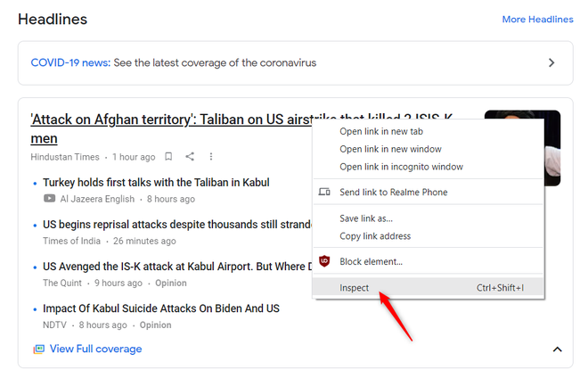Click the uBlock shield icon in menu
The height and width of the screenshot is (378, 588).
pyautogui.click(x=324, y=261)
